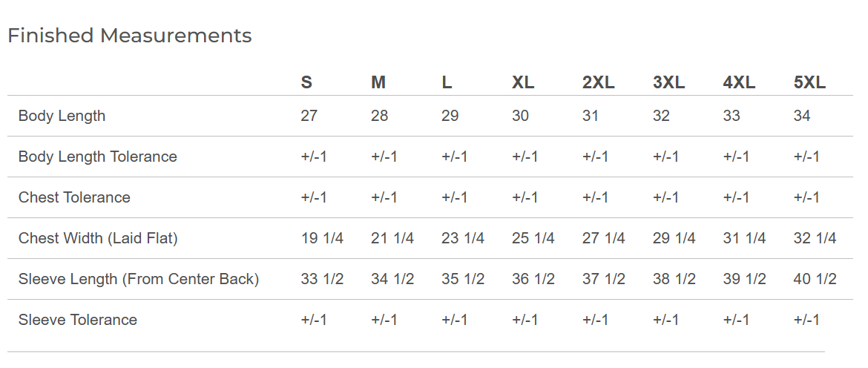Click the 3XL size column header
The image size is (868, 368).
click(669, 82)
